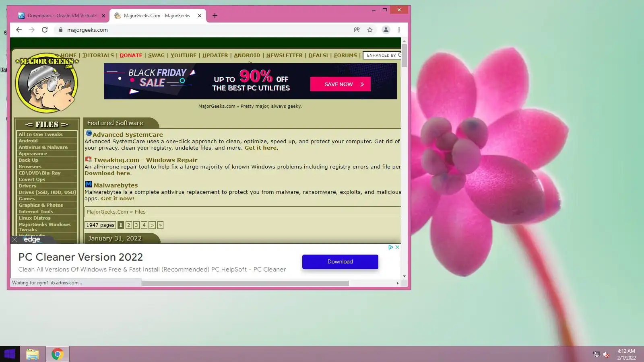Click SAVE NOW on Black Friday banner
The height and width of the screenshot is (362, 644).
pyautogui.click(x=340, y=84)
